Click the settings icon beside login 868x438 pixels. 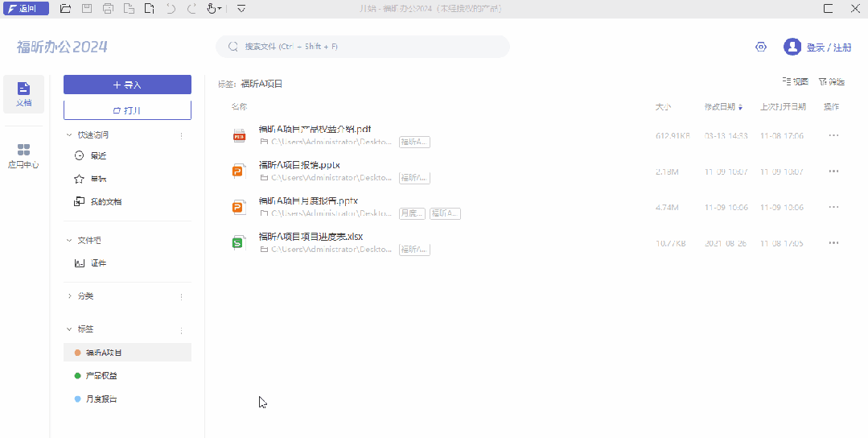click(761, 47)
